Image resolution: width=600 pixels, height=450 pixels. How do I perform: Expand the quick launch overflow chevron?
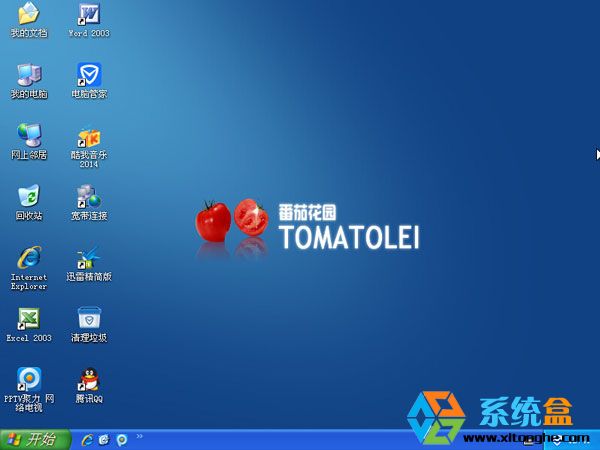pos(139,436)
